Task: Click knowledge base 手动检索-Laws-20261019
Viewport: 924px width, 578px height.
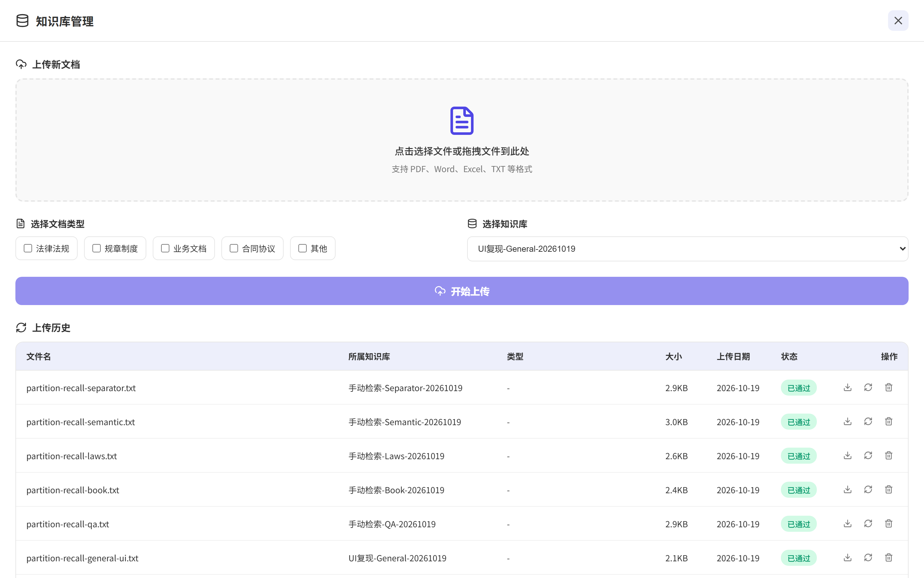Action: pyautogui.click(x=396, y=456)
